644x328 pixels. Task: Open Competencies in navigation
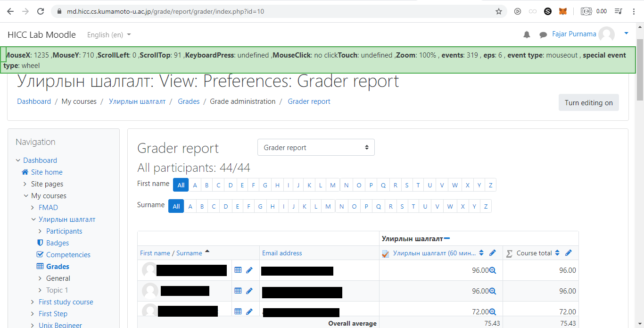tap(68, 255)
